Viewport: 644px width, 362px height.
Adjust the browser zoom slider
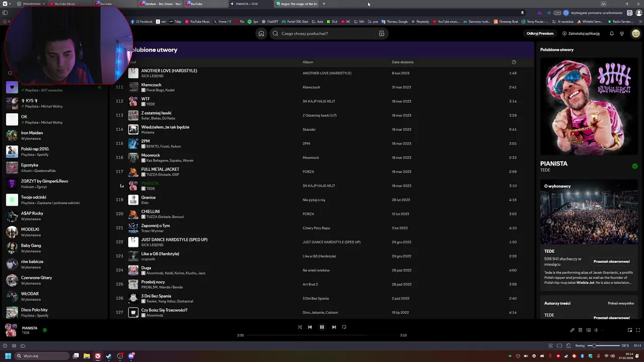coord(603,346)
